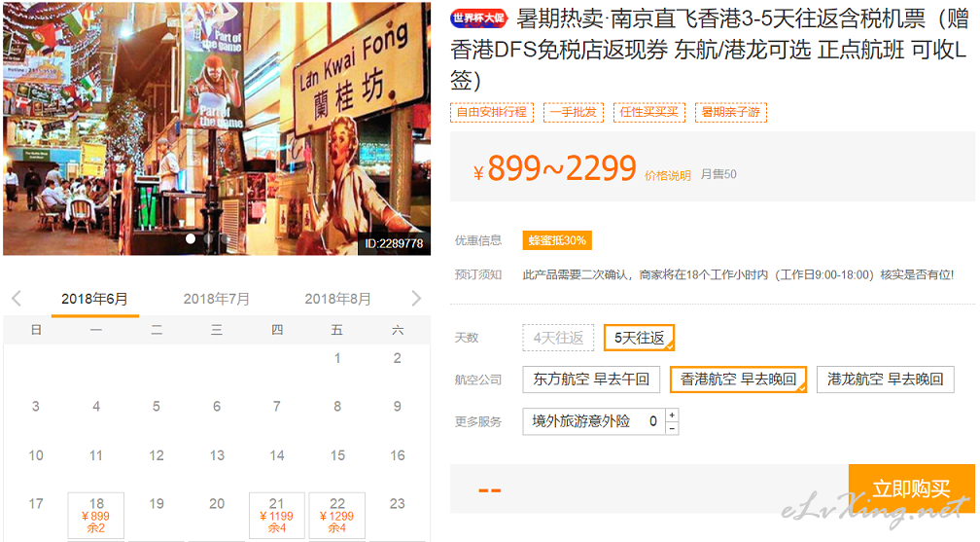Switch to 2018年8月 tab
Screen dimensions: 980x542
coord(337,299)
